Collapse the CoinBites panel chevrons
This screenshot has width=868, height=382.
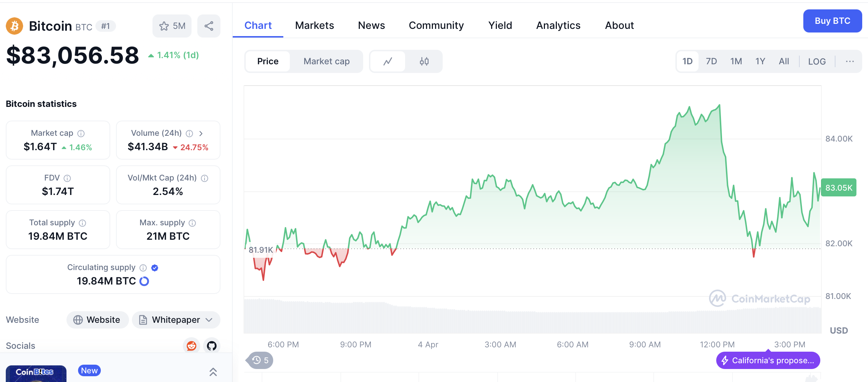[x=213, y=372]
